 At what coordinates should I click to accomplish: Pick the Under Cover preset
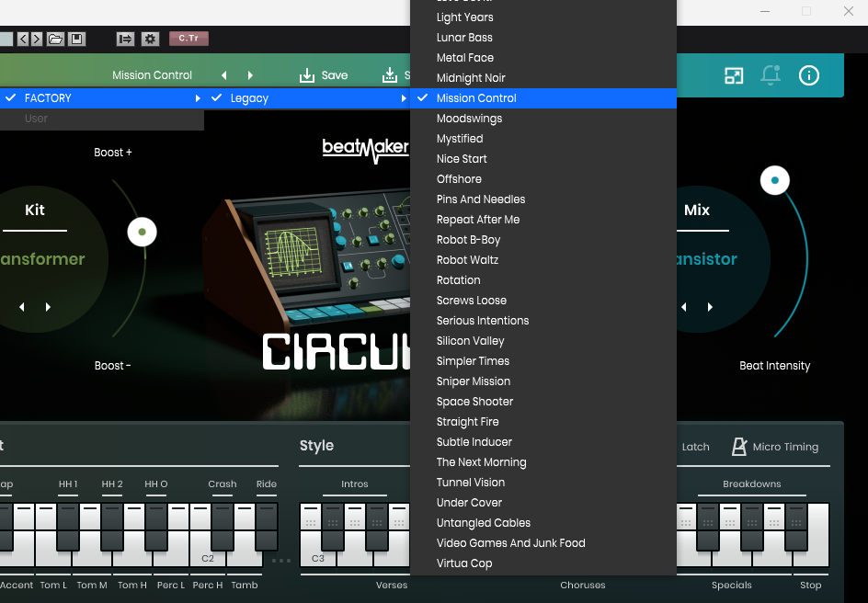[543, 502]
